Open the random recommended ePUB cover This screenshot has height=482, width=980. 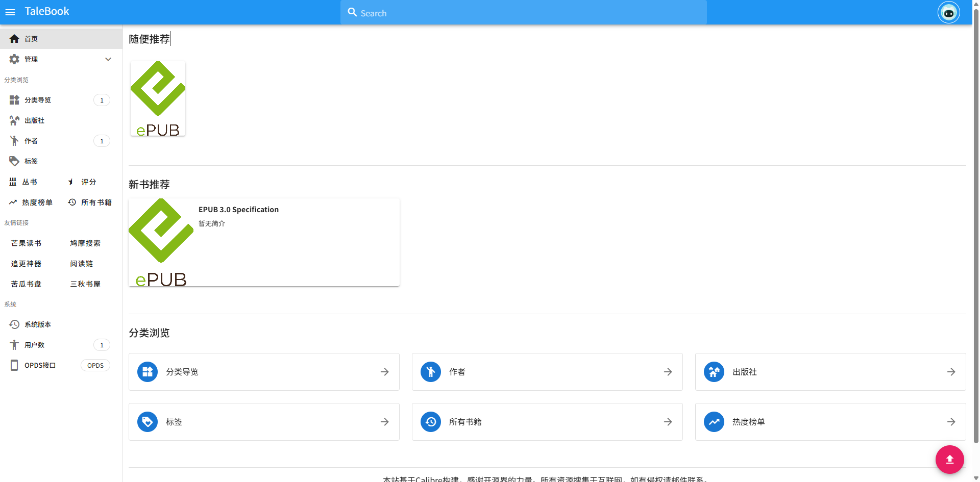[158, 98]
